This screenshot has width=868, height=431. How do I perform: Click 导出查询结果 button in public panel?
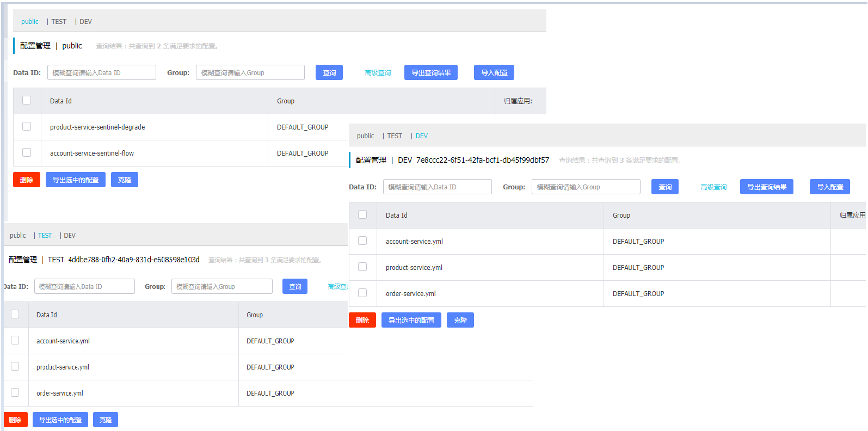point(431,72)
